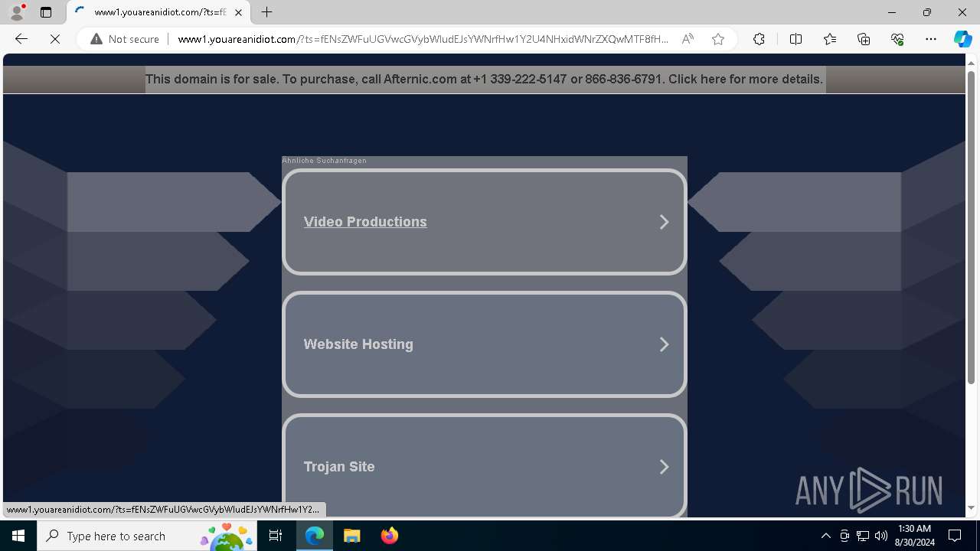Screen dimensions: 980x551
Task: Add this page to favorites star
Action: click(718, 39)
